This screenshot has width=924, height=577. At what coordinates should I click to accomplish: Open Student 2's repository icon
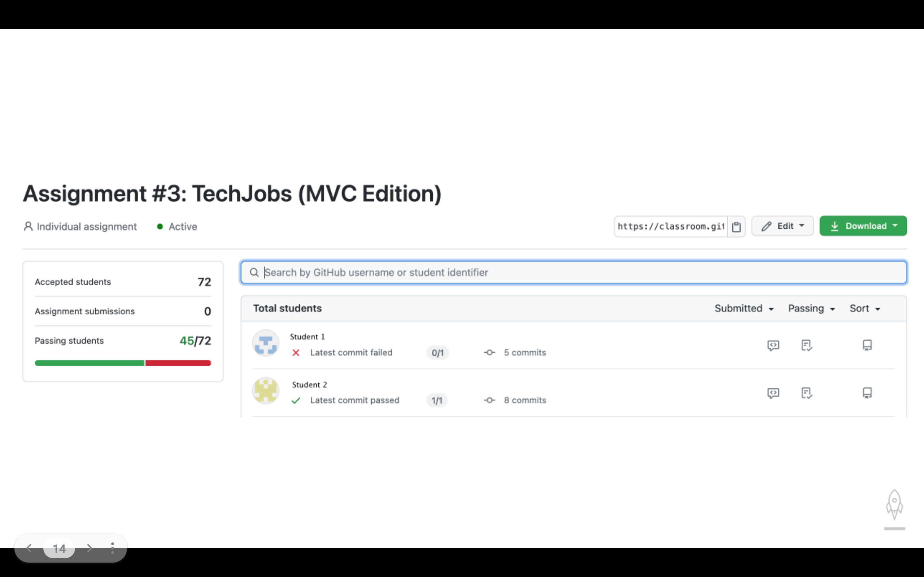[867, 393]
